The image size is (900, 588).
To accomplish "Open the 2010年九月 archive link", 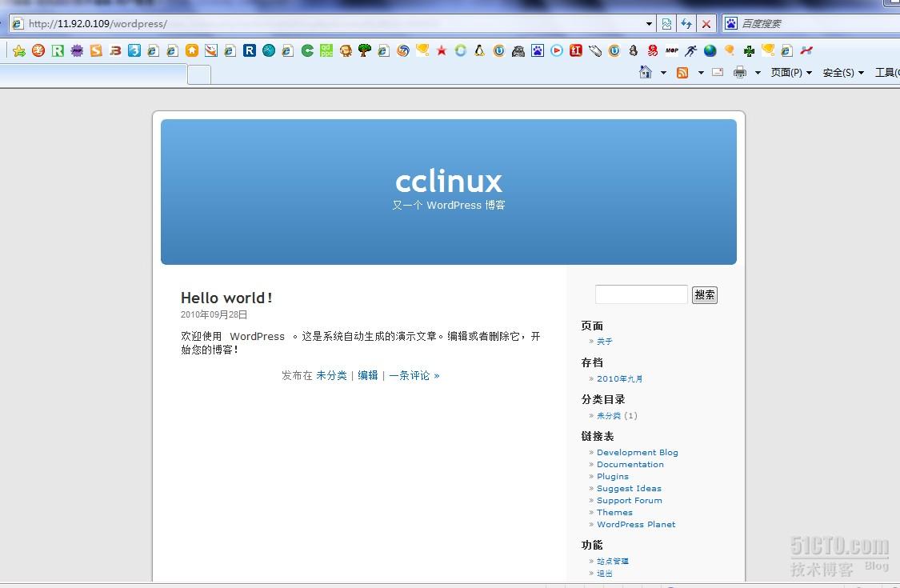I will pos(619,378).
